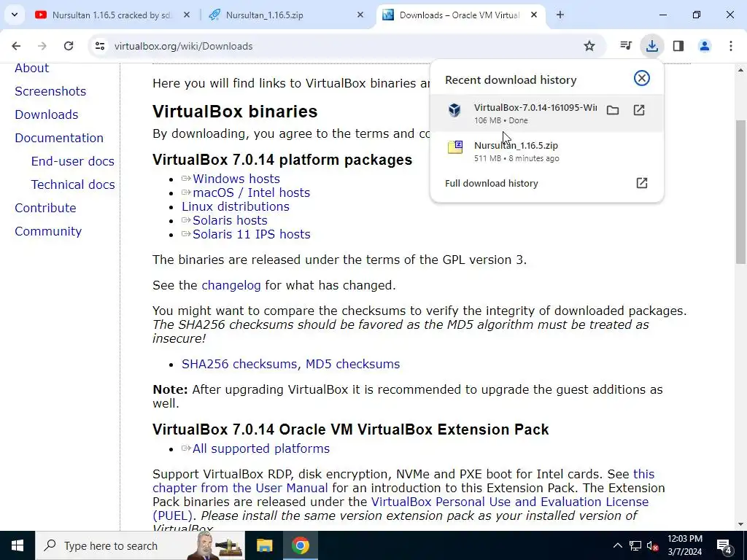Open the changelog link
747x560 pixels.
[x=231, y=286]
